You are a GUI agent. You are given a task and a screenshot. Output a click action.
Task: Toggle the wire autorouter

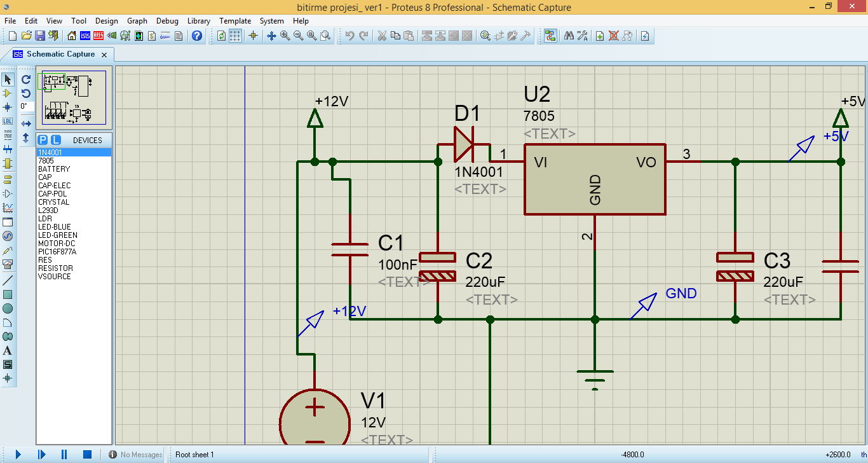tap(550, 36)
